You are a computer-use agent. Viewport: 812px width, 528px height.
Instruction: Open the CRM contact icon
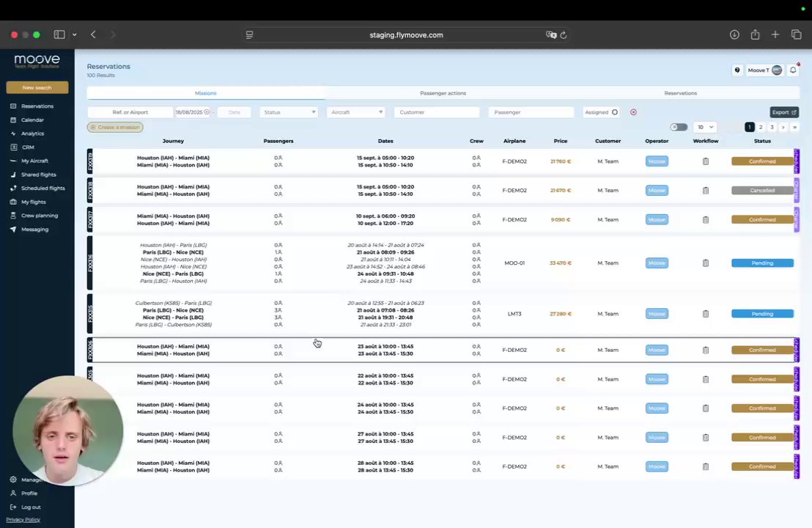tap(13, 147)
